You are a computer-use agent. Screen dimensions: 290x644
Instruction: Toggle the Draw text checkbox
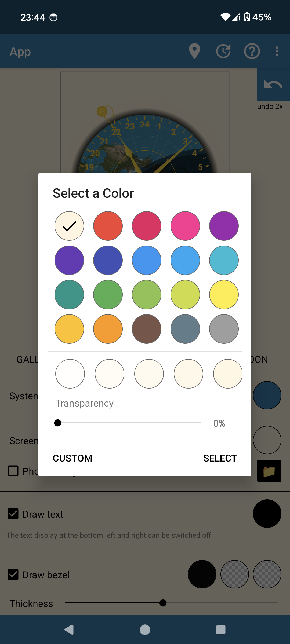pyautogui.click(x=13, y=514)
